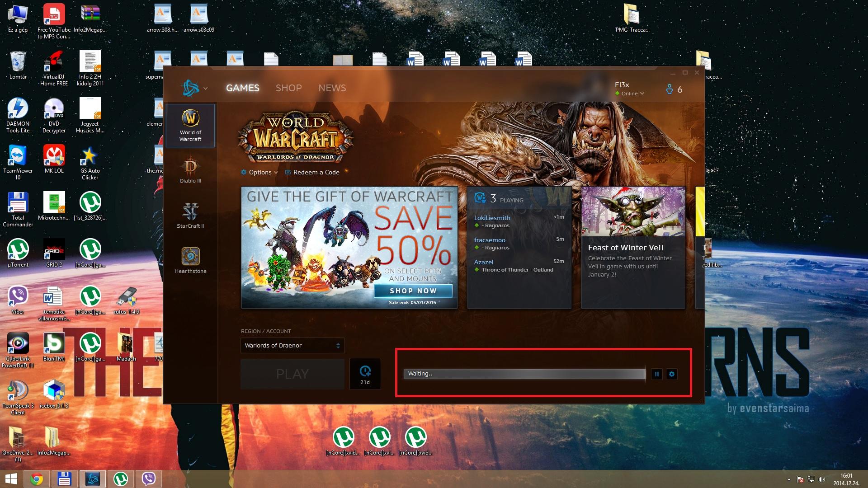The image size is (868, 488).
Task: Open Warlords of Draenor account selector
Action: pyautogui.click(x=292, y=346)
